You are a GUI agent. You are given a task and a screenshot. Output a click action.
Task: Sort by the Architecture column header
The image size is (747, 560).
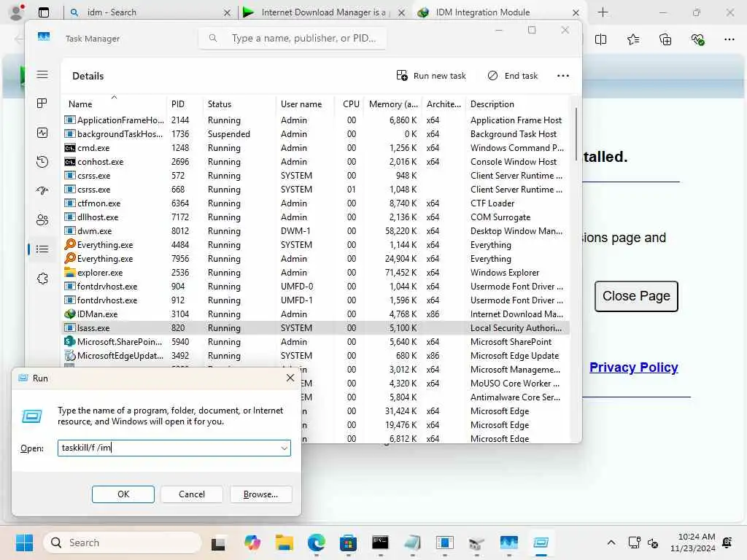point(444,104)
